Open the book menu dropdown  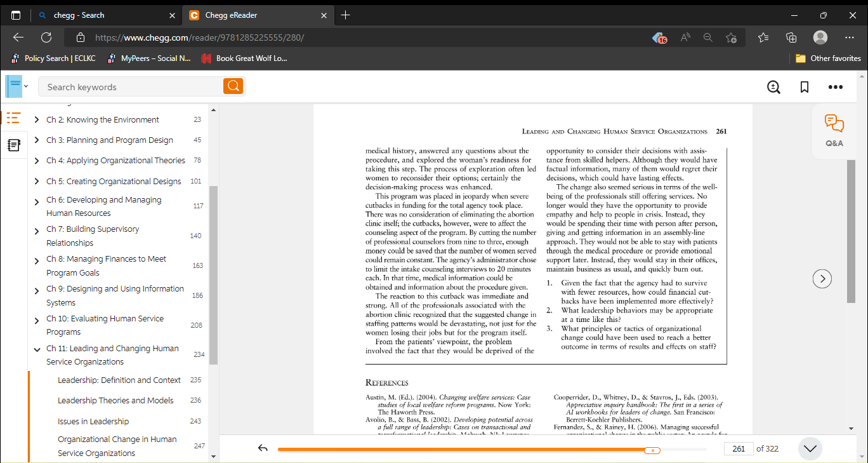[x=17, y=86]
